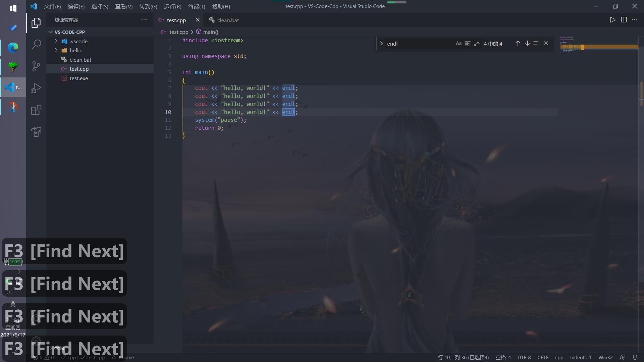
Task: Place cursor on system("pause") line
Action: (x=220, y=120)
